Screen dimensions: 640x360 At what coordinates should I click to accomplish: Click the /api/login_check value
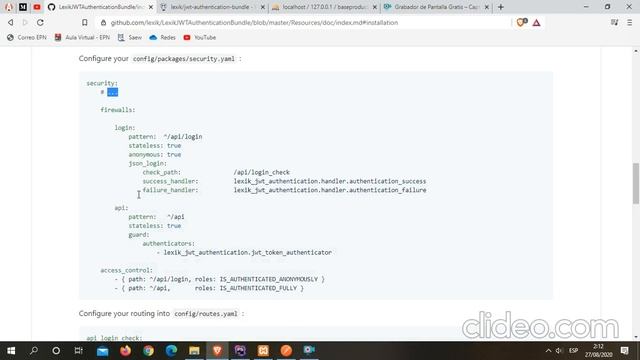click(262, 172)
